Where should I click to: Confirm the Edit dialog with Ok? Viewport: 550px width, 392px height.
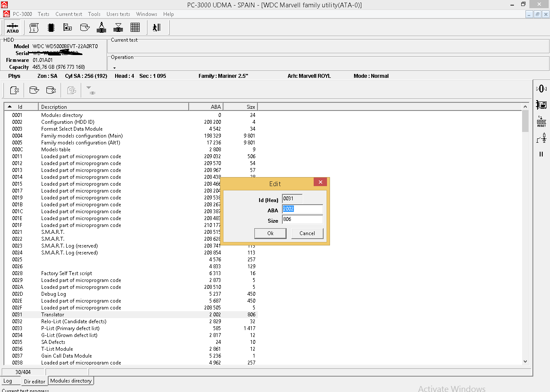[x=270, y=233]
